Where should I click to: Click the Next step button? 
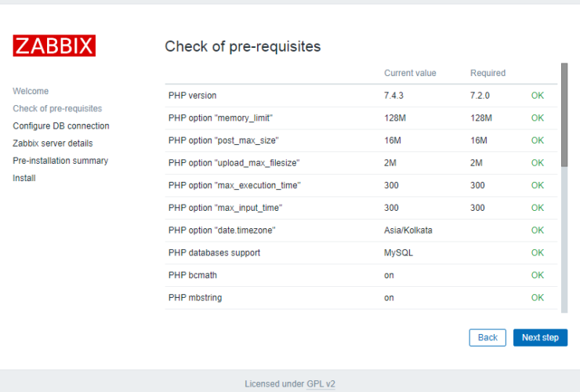pos(540,337)
